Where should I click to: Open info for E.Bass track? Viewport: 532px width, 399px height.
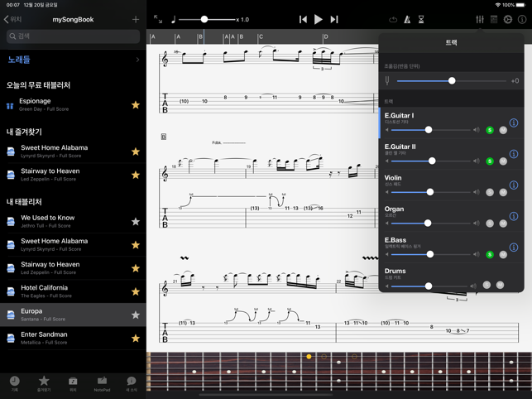(x=514, y=248)
